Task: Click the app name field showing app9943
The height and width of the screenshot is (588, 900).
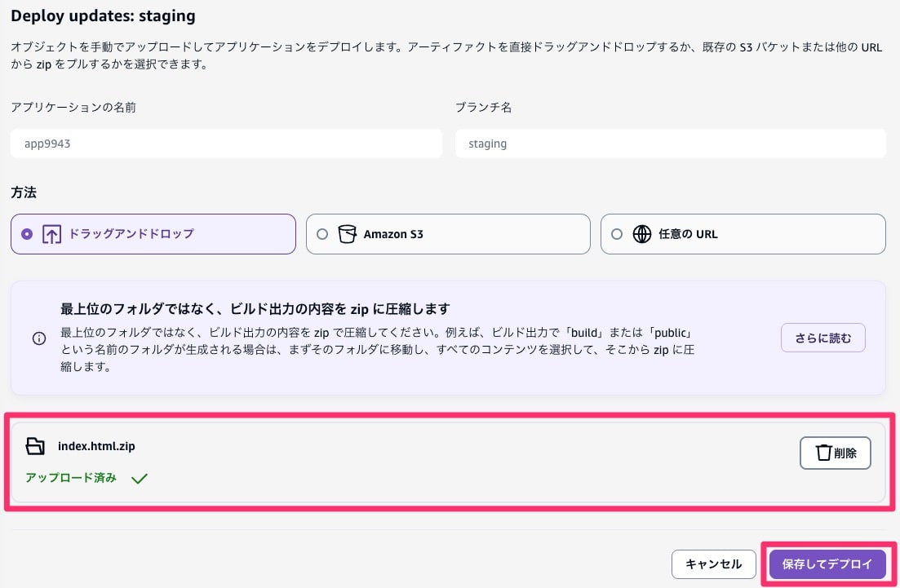Action: coord(226,144)
